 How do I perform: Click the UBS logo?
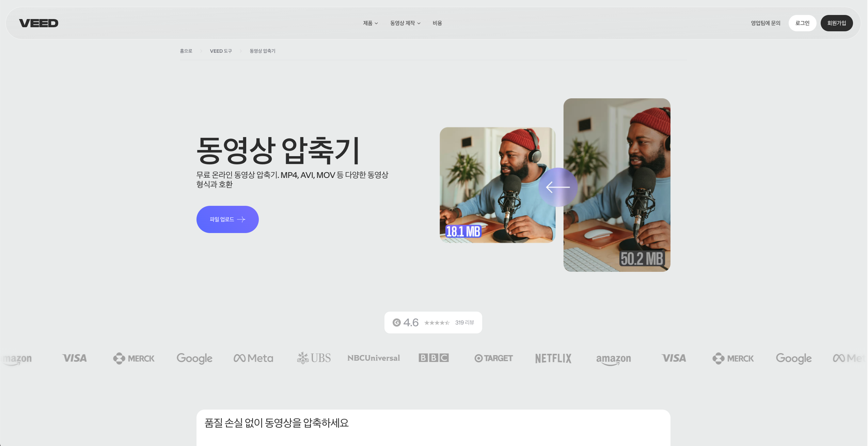coord(314,358)
